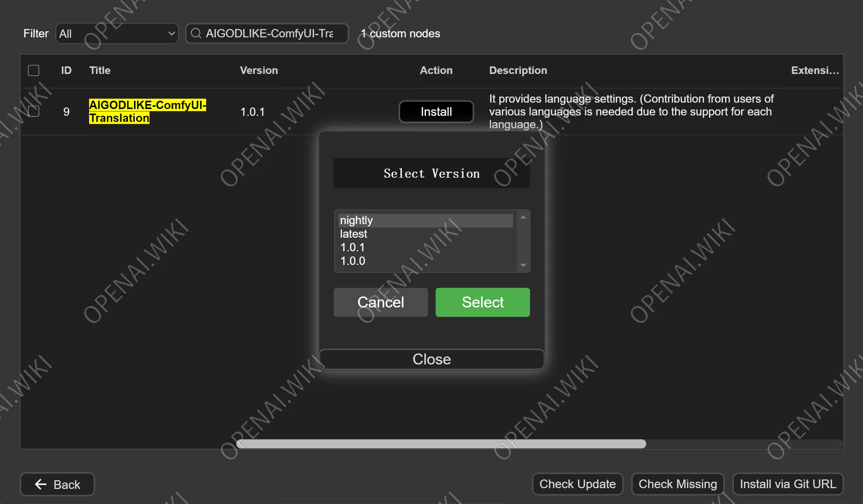This screenshot has height=504, width=863.
Task: Cancel the version selection dialog
Action: [381, 302]
